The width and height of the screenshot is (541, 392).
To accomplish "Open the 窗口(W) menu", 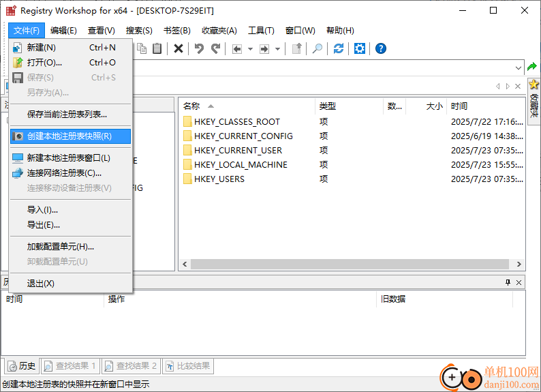I will tap(300, 31).
